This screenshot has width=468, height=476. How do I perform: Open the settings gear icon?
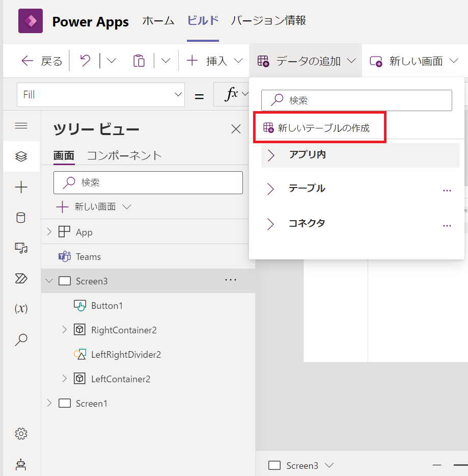coord(21,434)
